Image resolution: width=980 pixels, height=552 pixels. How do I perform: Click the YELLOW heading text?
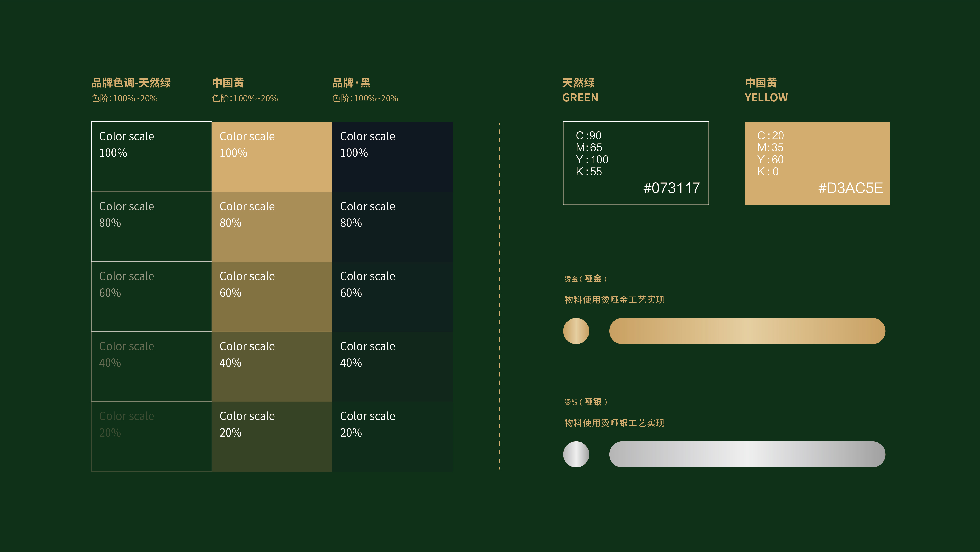766,98
